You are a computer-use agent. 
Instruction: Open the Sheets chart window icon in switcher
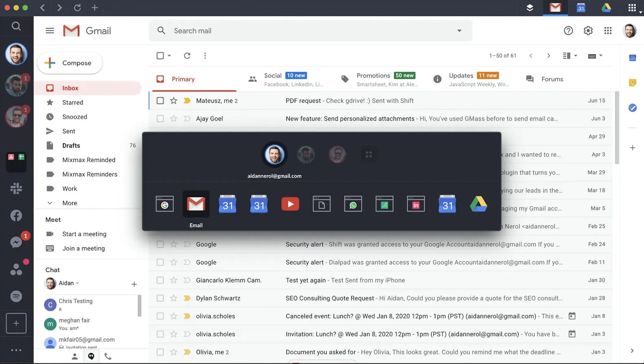click(x=384, y=204)
